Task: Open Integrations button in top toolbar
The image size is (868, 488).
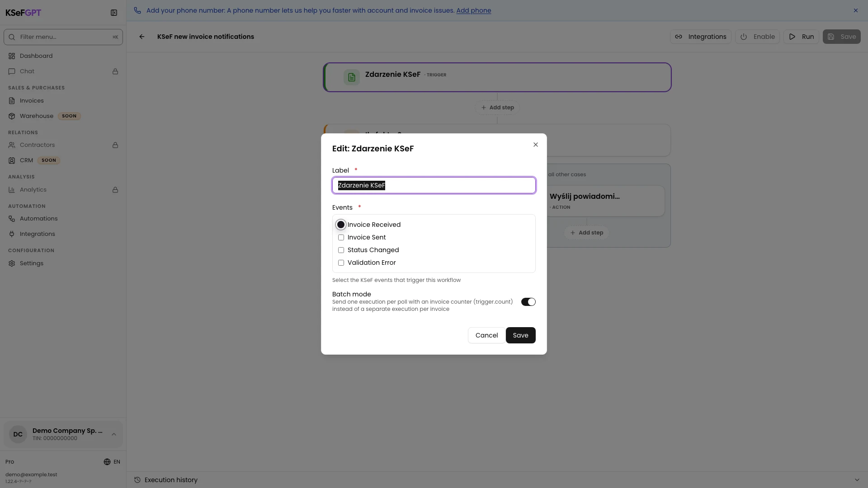Action: coord(701,37)
